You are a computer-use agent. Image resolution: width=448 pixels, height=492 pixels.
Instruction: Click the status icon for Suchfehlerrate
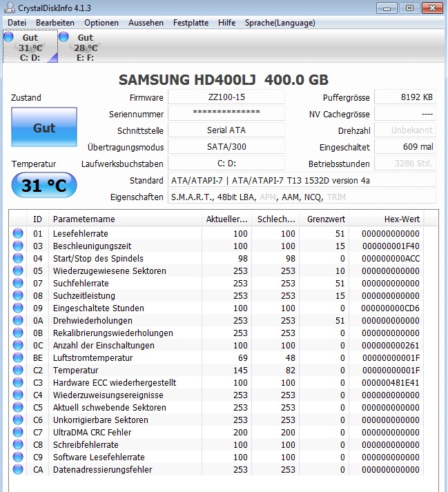[18, 283]
